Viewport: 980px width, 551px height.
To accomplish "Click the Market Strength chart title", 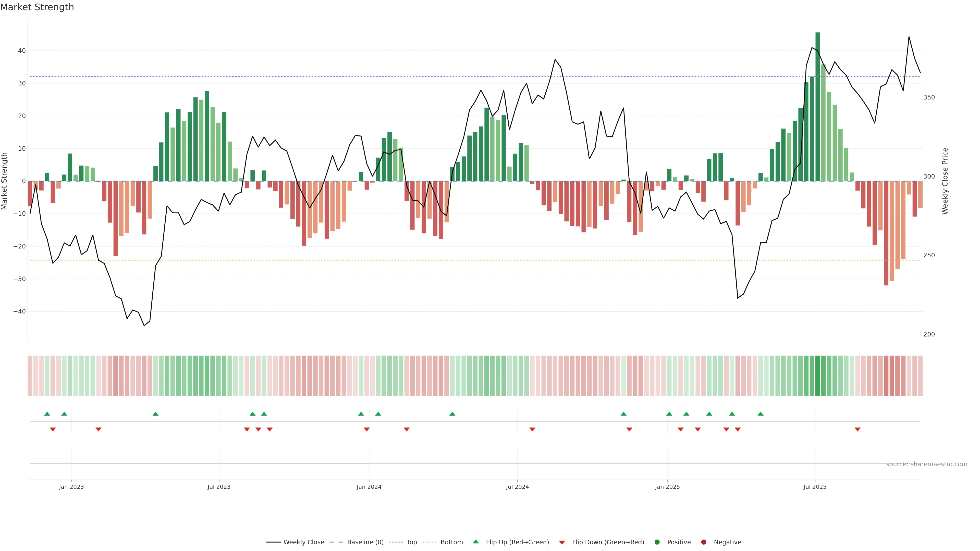I will click(37, 7).
